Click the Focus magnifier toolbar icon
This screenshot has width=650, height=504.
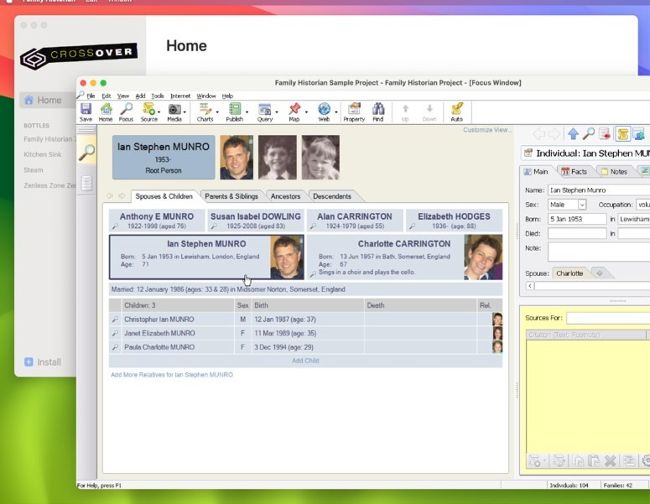click(126, 111)
